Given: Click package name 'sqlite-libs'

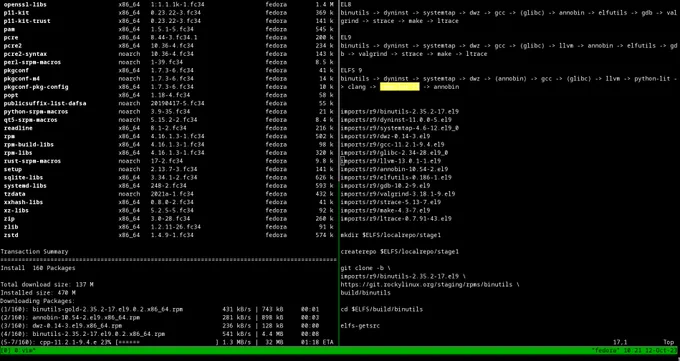Looking at the screenshot, I should click(23, 177).
